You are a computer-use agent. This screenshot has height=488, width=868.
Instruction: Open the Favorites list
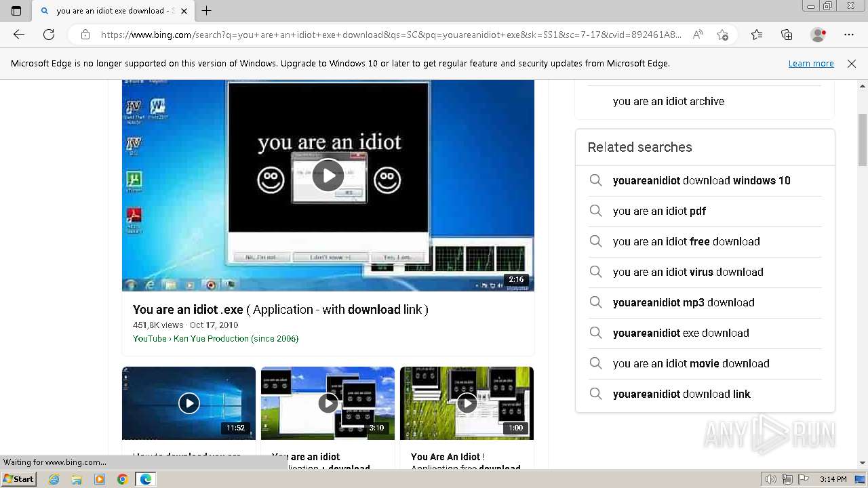[x=757, y=35]
